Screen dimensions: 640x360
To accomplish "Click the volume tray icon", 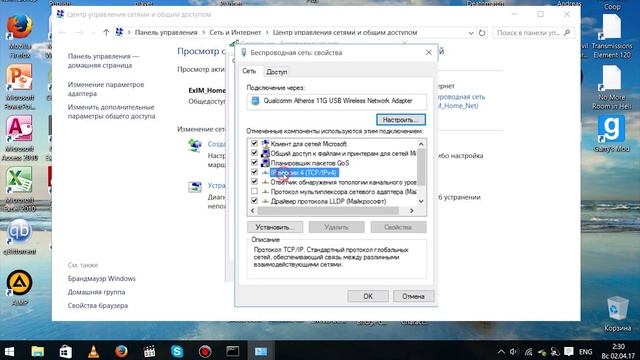I will tap(514, 352).
